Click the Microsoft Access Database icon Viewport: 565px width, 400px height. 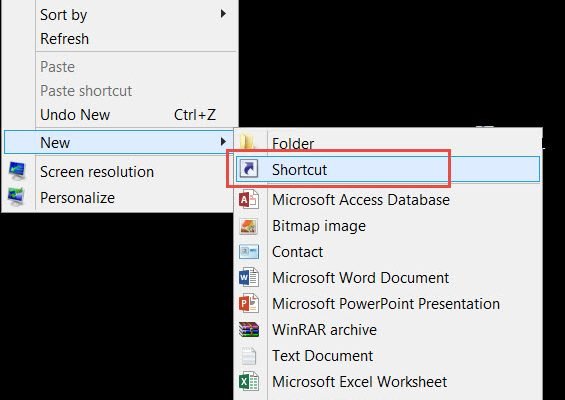249,199
